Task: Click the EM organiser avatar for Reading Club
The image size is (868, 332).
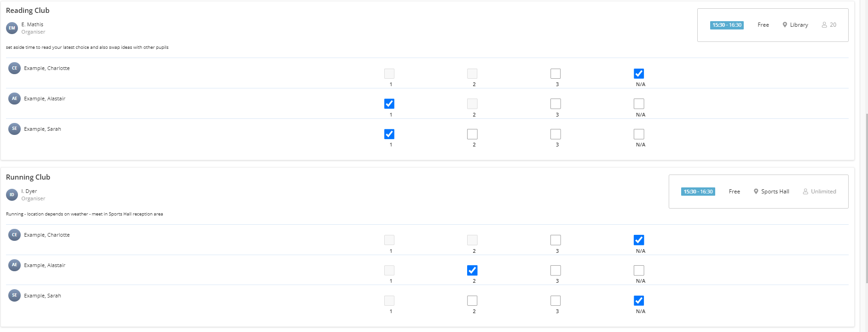Action: pos(12,28)
